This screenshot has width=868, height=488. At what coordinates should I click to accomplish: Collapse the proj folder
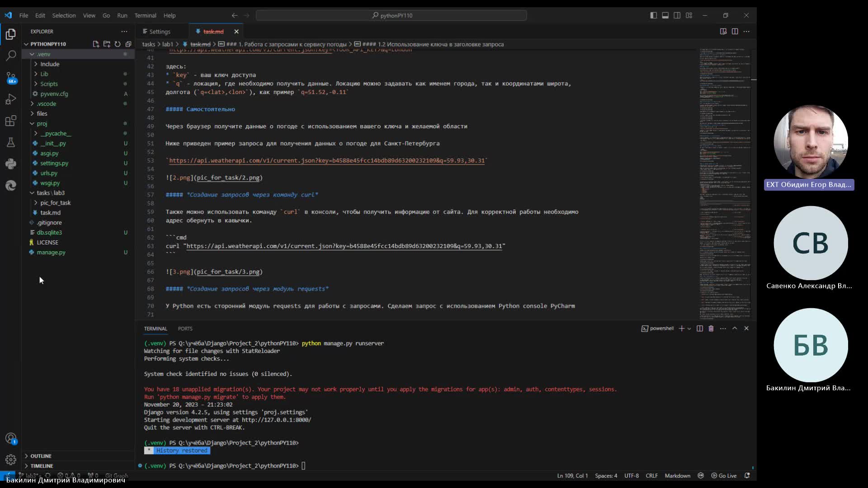pos(78,124)
